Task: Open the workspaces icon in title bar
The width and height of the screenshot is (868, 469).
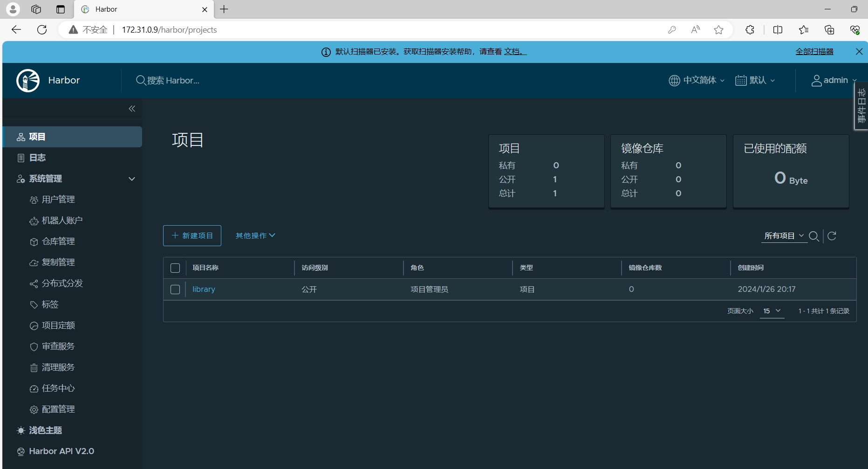Action: pos(36,9)
